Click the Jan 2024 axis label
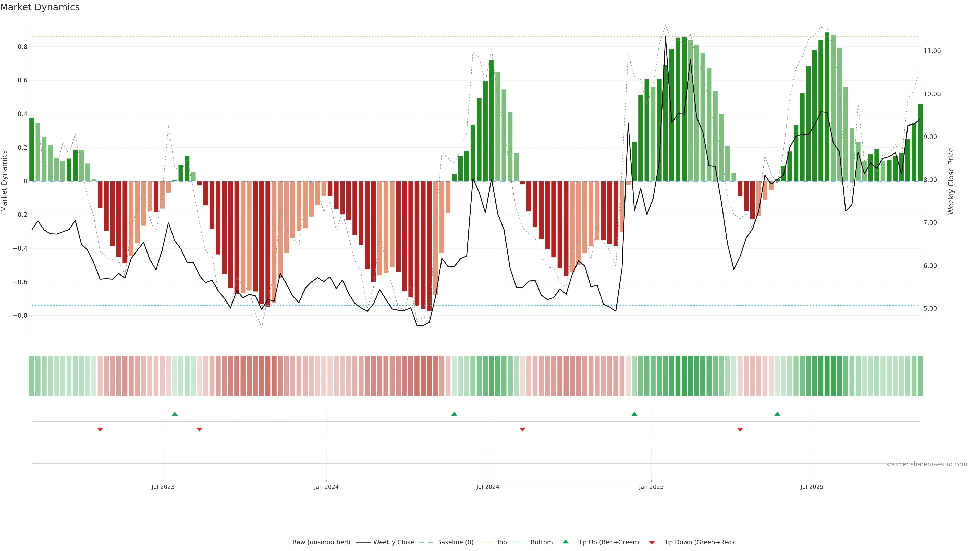Viewport: 980px width, 551px height. click(x=326, y=487)
